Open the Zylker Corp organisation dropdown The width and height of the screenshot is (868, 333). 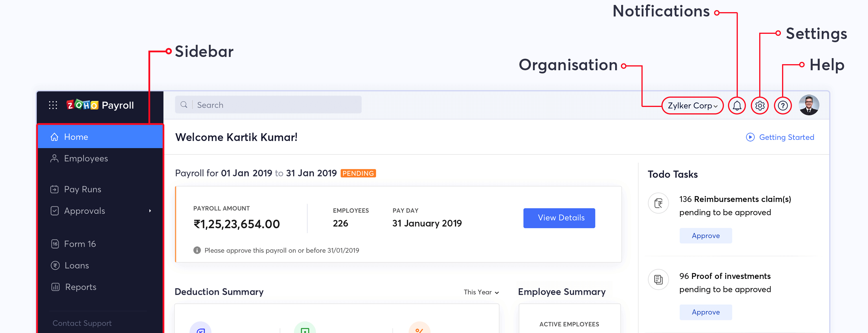click(692, 106)
